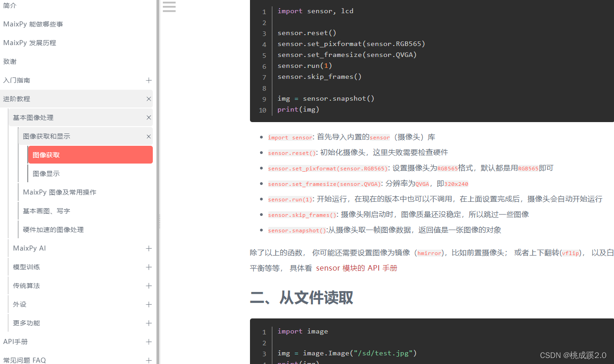Expand the API手册 section
Screen dimensions: 614x364
click(149, 342)
